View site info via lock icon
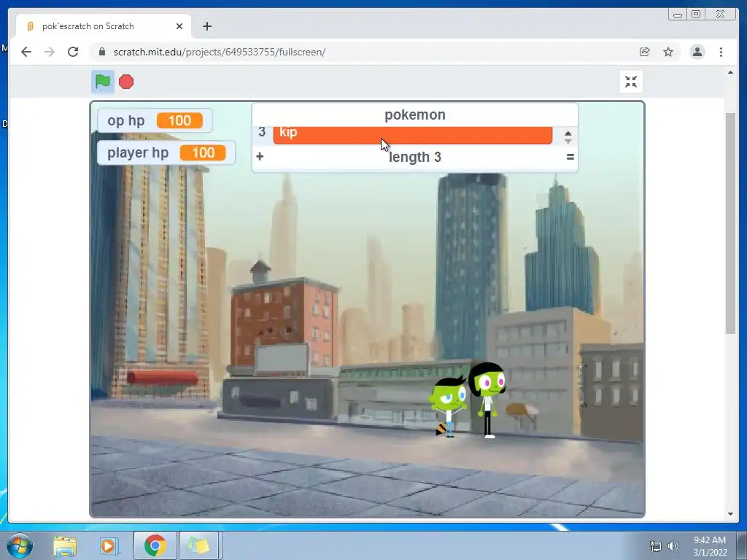The width and height of the screenshot is (747, 560). (x=101, y=52)
